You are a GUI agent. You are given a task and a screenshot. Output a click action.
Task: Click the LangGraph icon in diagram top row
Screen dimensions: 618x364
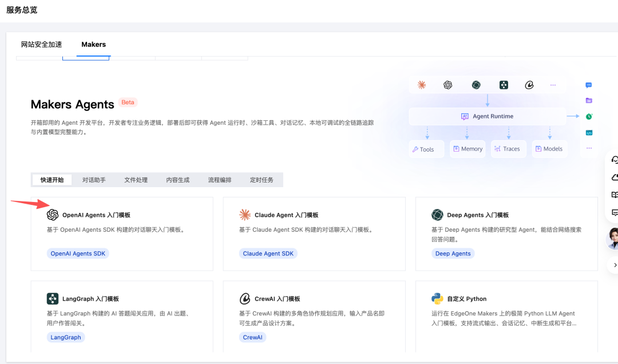[x=504, y=85]
